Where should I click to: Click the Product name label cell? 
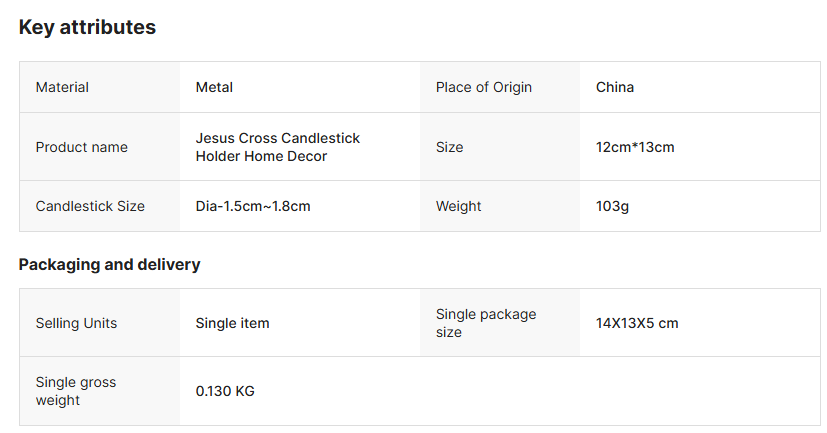[x=82, y=147]
